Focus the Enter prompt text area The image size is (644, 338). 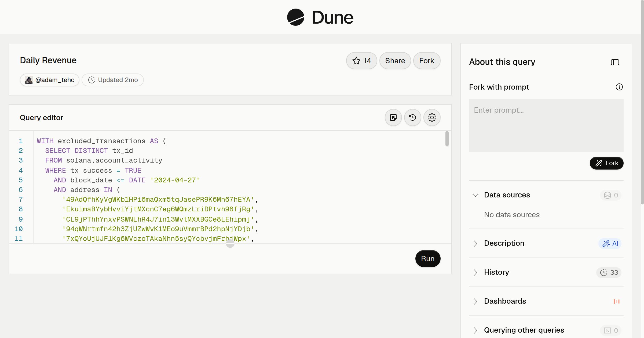[546, 126]
